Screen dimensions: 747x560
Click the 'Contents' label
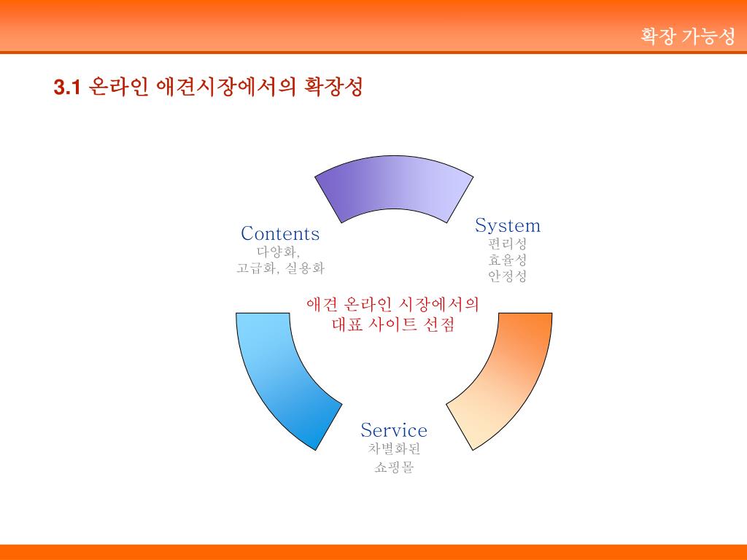pyautogui.click(x=280, y=233)
